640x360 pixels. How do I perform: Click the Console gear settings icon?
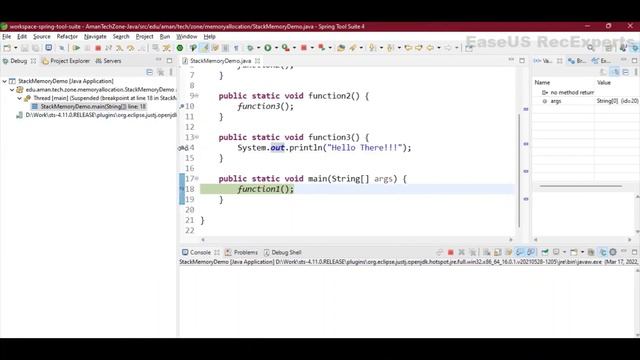[613, 252]
